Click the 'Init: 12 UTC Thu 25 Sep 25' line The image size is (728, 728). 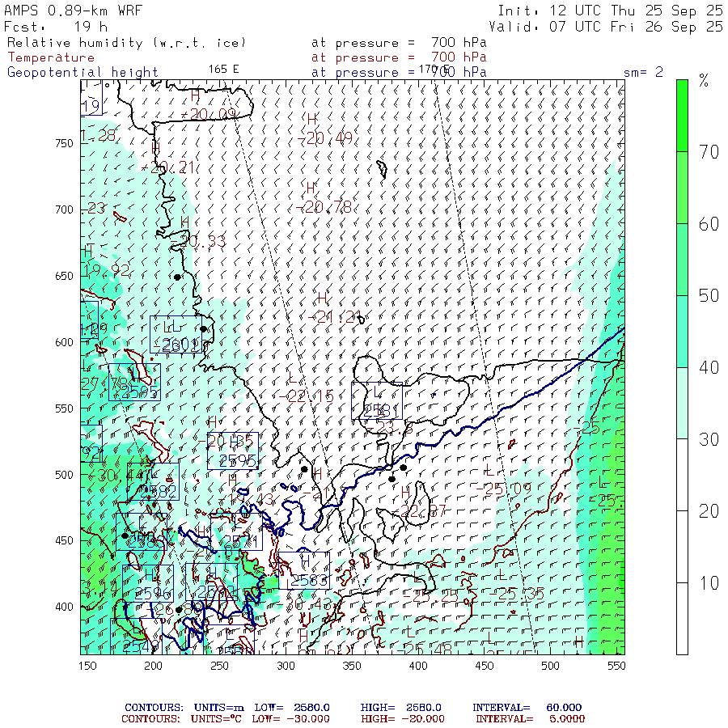coord(610,11)
